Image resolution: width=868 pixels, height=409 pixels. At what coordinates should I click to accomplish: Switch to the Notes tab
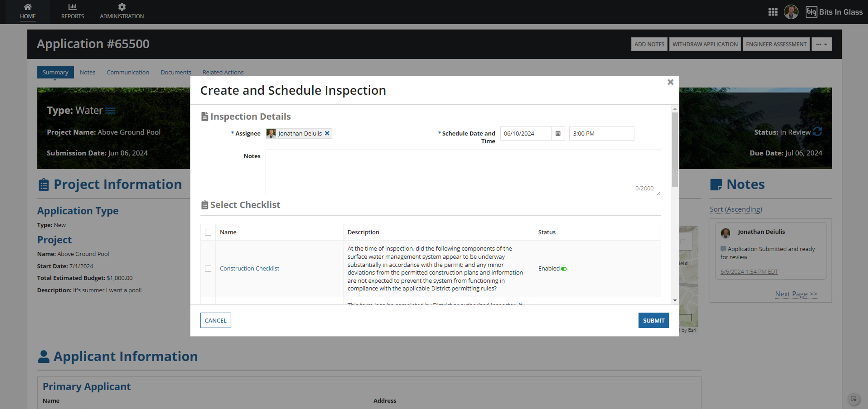[87, 73]
